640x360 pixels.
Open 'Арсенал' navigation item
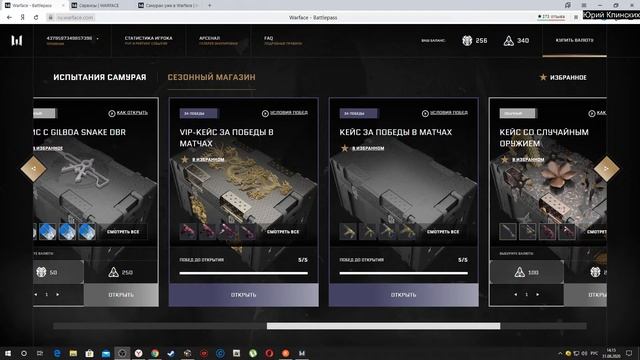218,40
